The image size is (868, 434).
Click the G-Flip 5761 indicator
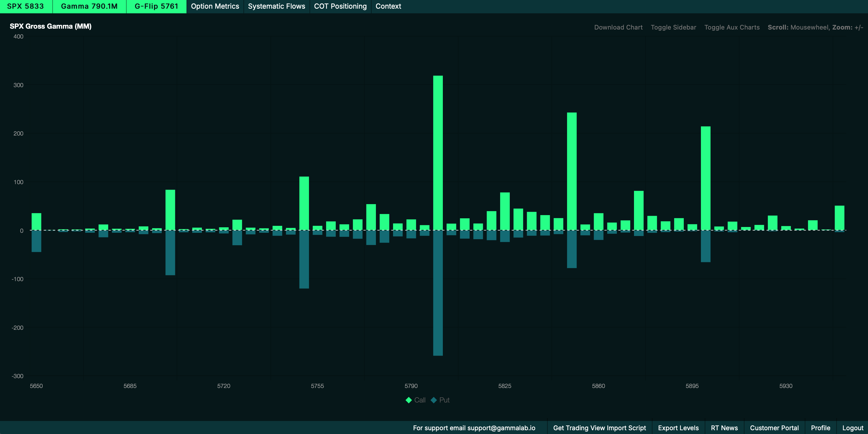156,6
